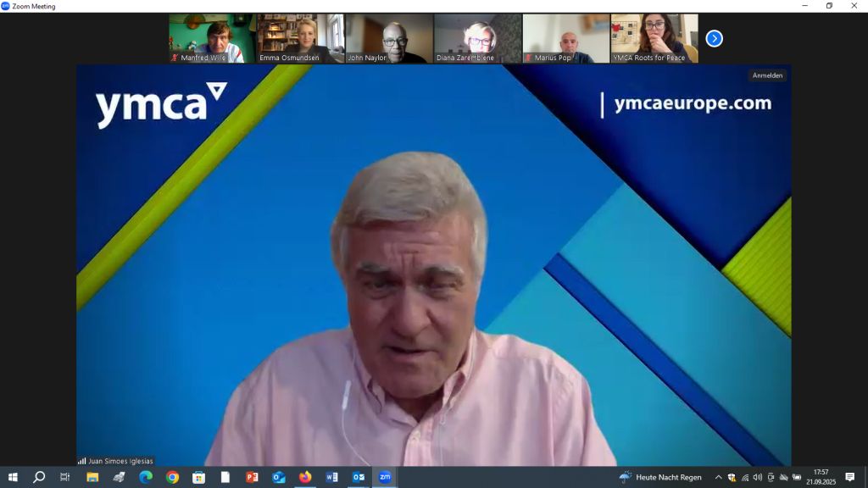Open the notification center icon

pos(850,477)
